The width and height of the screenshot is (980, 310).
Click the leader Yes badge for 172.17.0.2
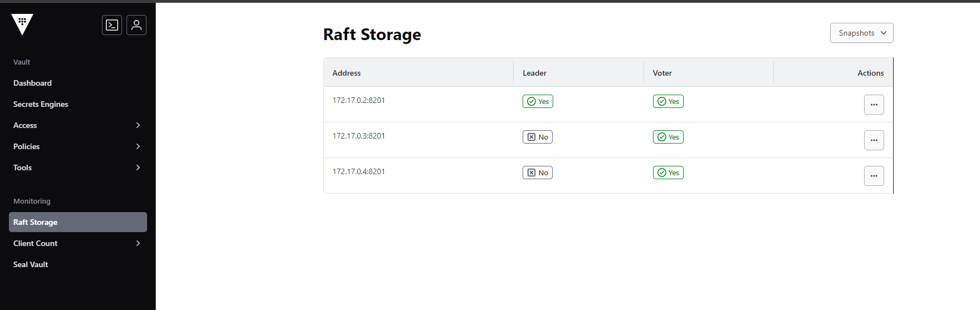pos(538,101)
